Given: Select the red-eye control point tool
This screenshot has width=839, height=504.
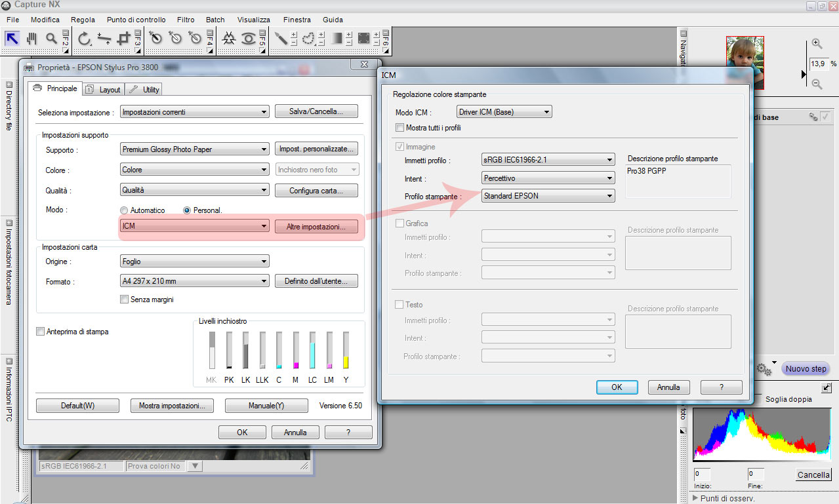Looking at the screenshot, I should pyautogui.click(x=248, y=38).
